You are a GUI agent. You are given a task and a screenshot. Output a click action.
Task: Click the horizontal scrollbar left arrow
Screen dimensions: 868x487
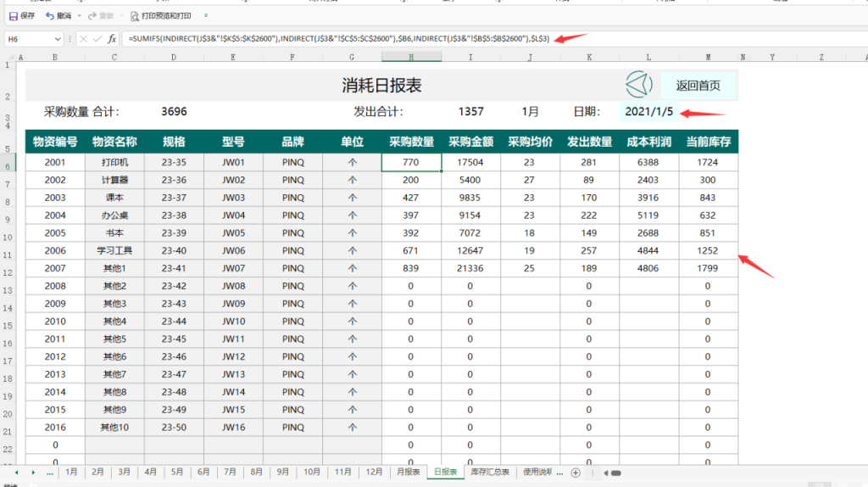(x=606, y=473)
